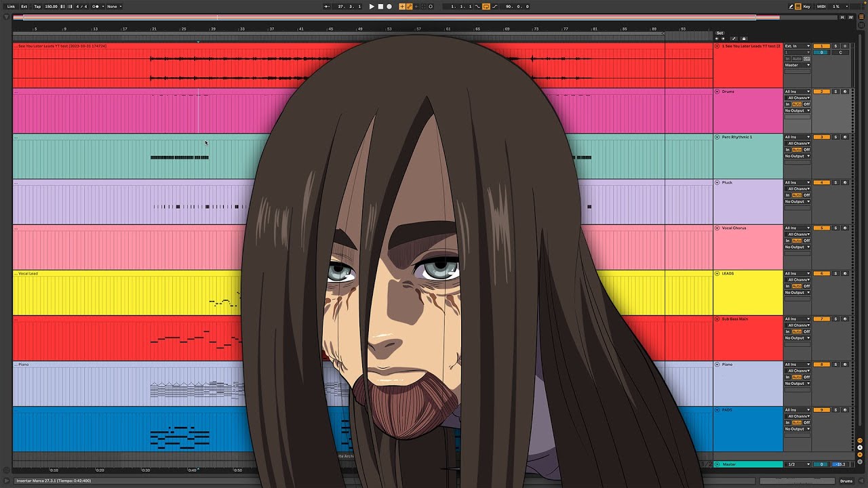The width and height of the screenshot is (868, 488).
Task: Open Drums track No Output dropdown
Action: click(797, 110)
